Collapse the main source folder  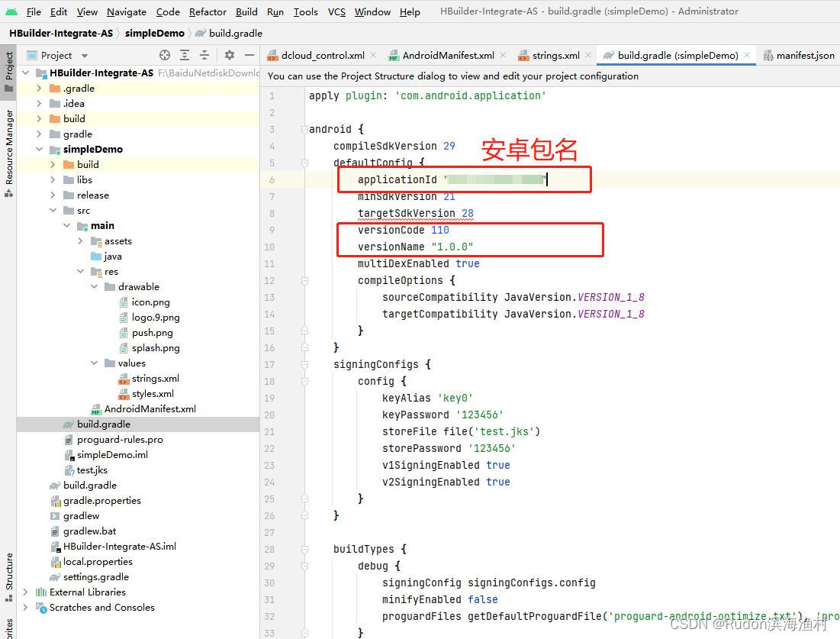(x=66, y=225)
